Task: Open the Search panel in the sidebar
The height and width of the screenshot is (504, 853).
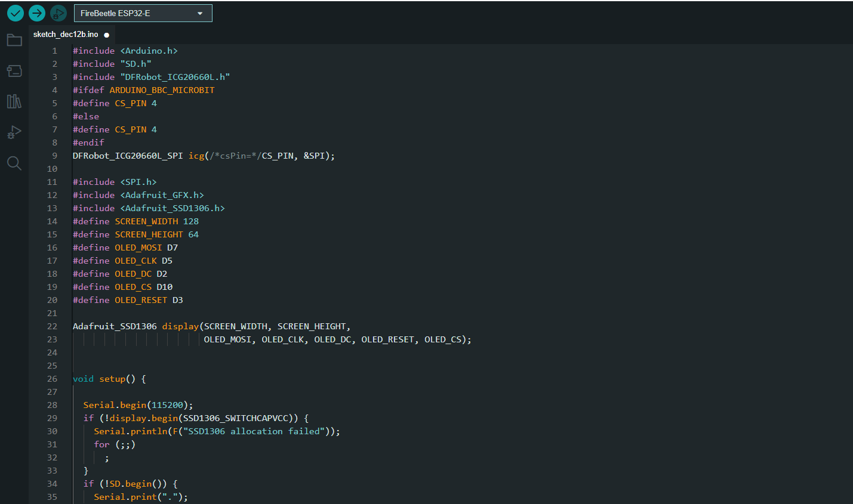Action: pyautogui.click(x=14, y=163)
